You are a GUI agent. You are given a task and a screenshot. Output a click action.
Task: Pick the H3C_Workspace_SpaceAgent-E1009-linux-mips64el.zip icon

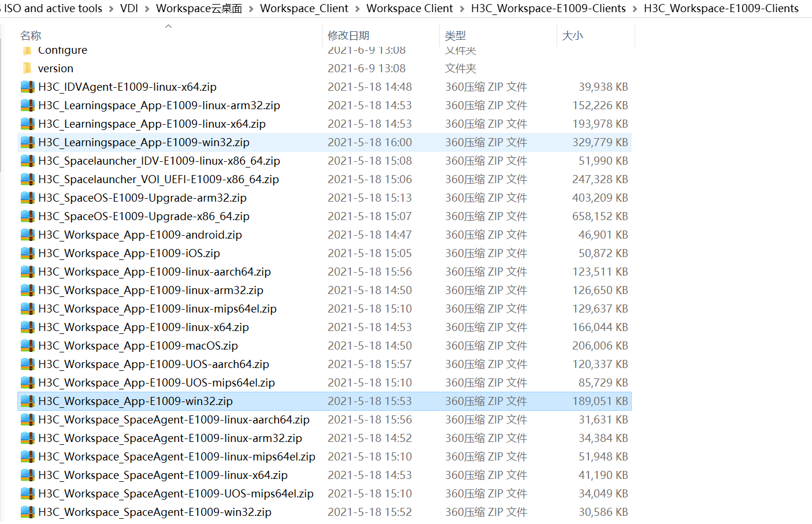27,456
